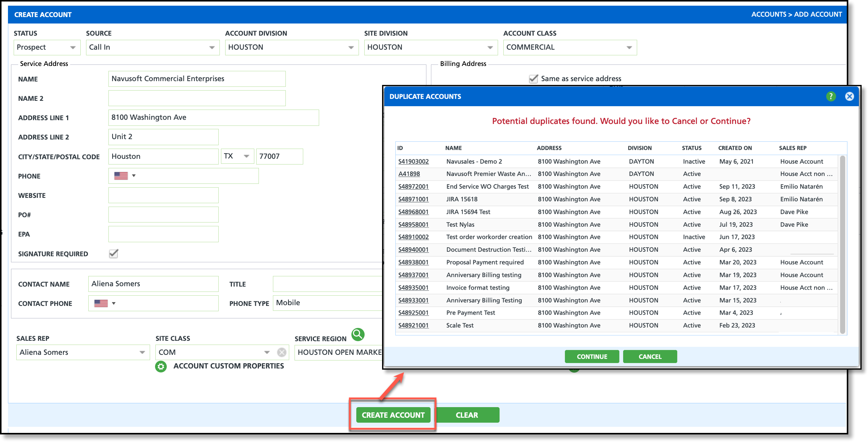Open duplicate account link S48972001
The width and height of the screenshot is (868, 442).
(x=413, y=187)
